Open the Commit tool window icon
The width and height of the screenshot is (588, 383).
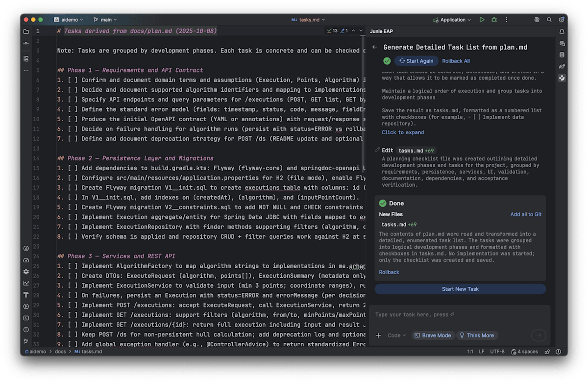26,43
